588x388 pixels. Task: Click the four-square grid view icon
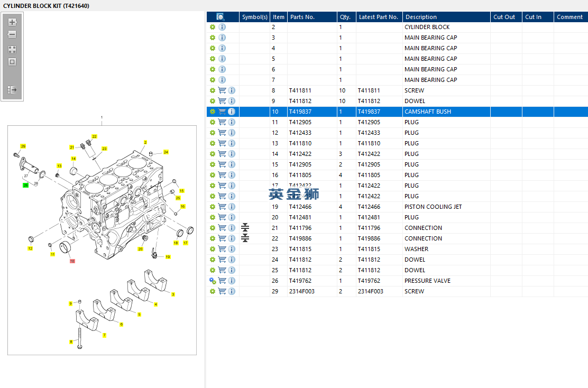click(12, 50)
